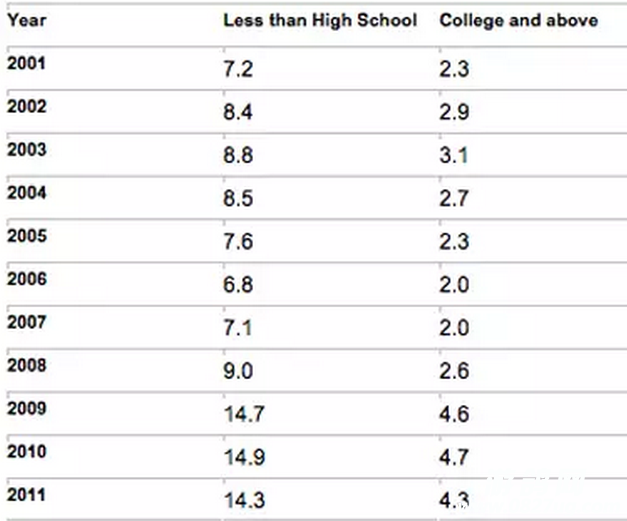Screen dimensions: 627x521
Task: Click the 8.8 value in 2003 row
Action: coord(238,155)
